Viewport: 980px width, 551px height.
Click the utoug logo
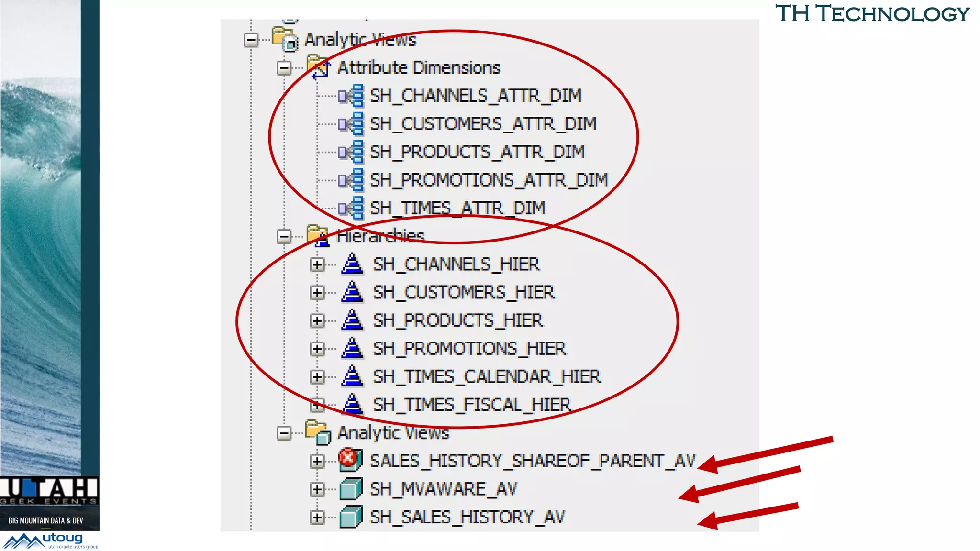click(50, 540)
